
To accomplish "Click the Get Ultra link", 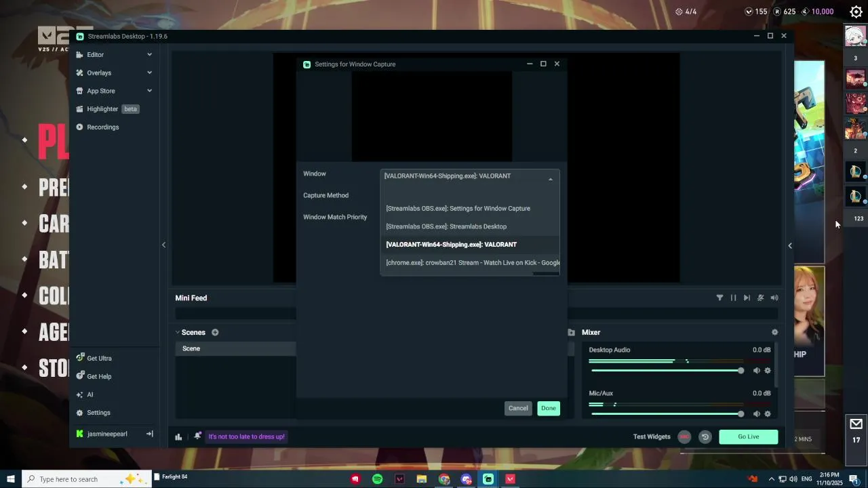I will click(99, 359).
